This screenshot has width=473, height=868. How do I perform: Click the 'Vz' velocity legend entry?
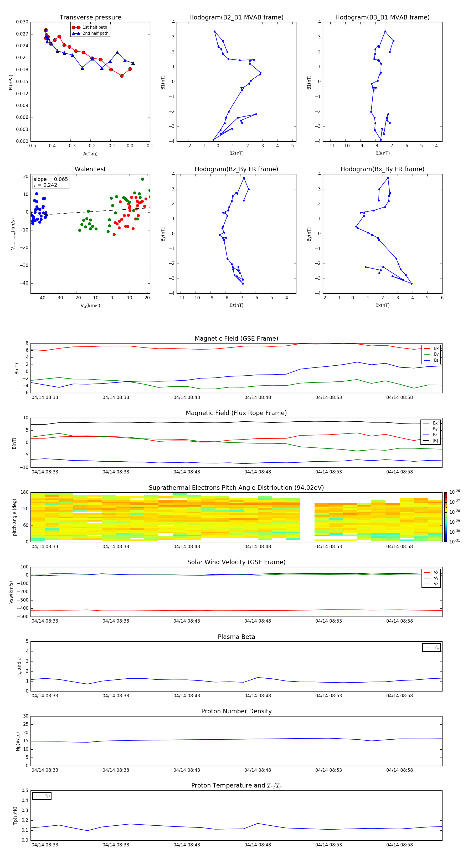pos(431,584)
